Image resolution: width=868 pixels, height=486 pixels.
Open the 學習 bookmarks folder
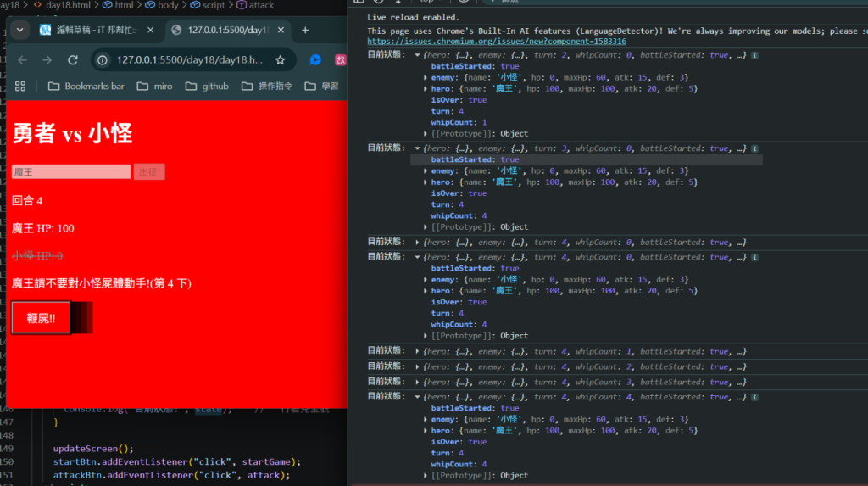(321, 86)
